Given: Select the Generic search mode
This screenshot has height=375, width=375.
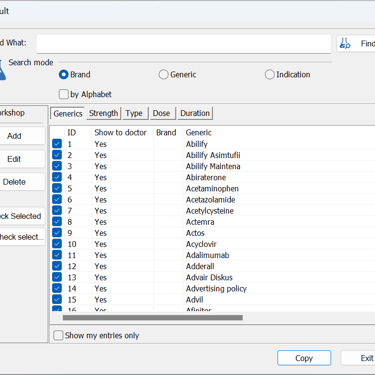Looking at the screenshot, I should coord(163,74).
